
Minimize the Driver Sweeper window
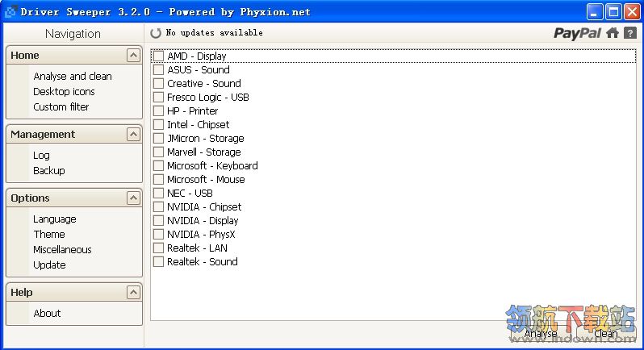(x=595, y=12)
